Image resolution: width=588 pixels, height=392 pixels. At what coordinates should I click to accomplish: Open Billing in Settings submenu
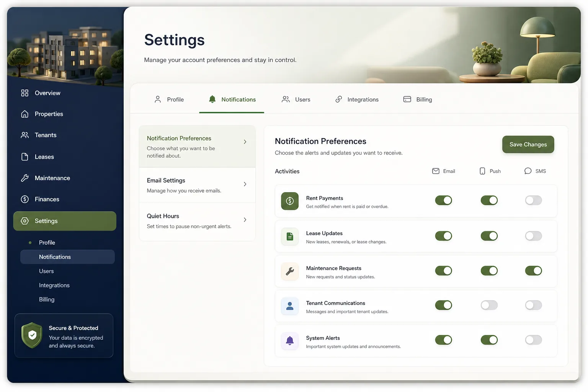[x=47, y=299]
